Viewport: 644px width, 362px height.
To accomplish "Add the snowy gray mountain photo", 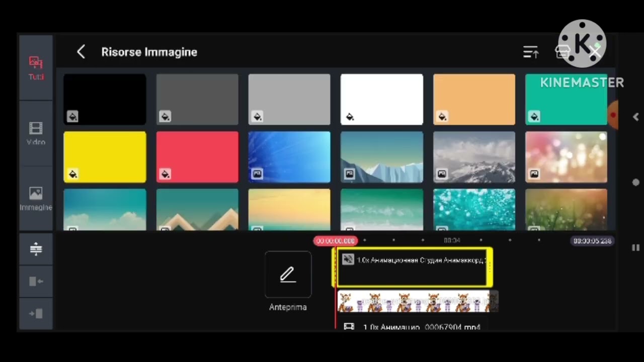I will [474, 157].
